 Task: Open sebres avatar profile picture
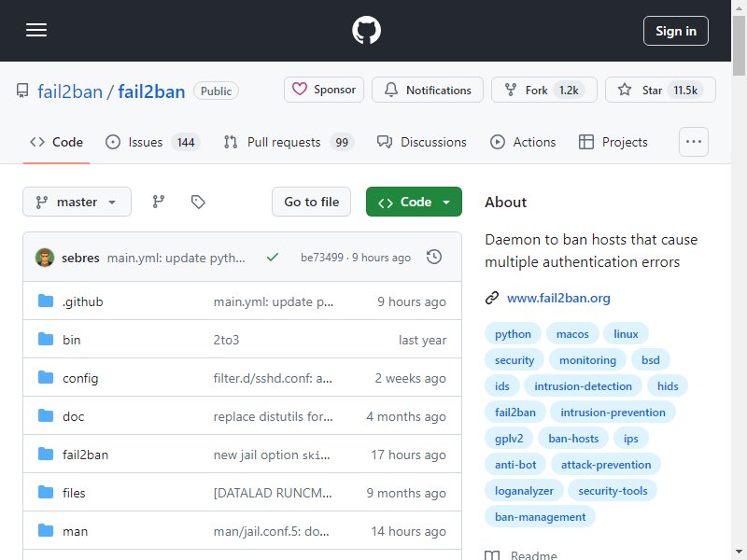pos(45,258)
